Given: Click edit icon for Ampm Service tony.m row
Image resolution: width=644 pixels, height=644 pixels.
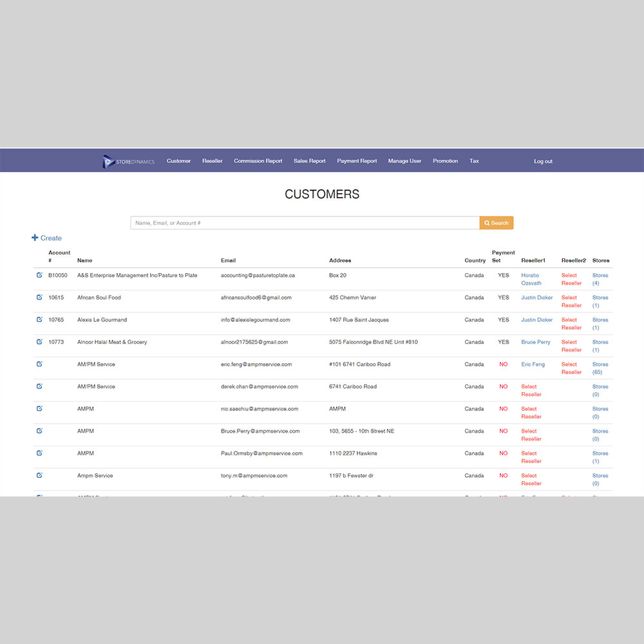Looking at the screenshot, I should coord(39,475).
